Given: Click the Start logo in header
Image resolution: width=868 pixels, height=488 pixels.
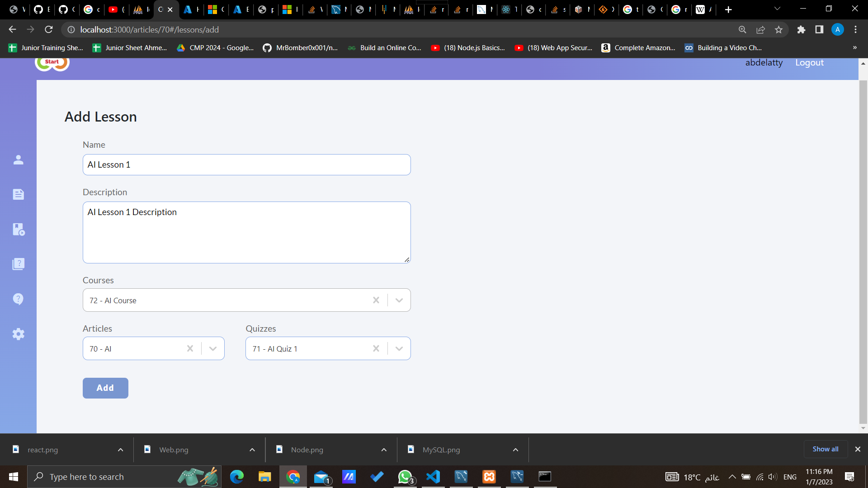Looking at the screenshot, I should pyautogui.click(x=52, y=63).
